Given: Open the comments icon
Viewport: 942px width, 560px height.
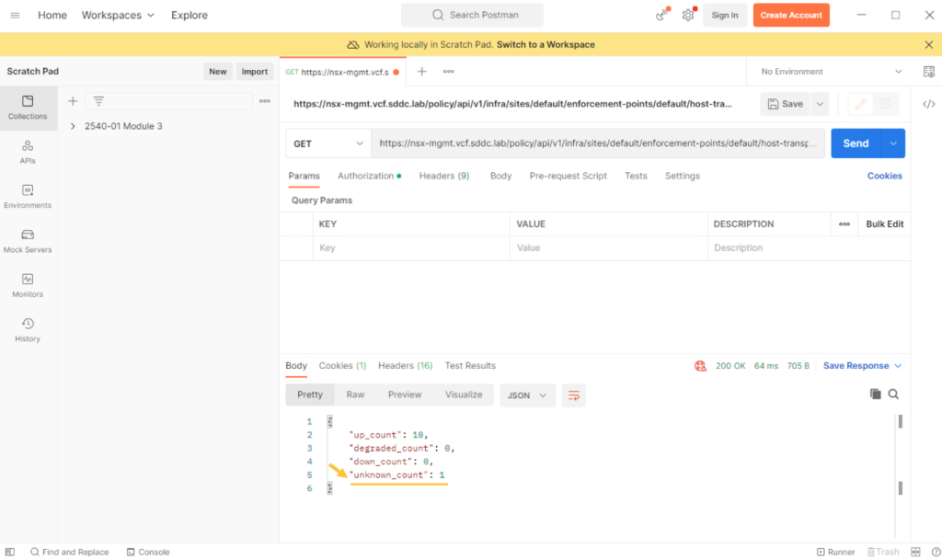Looking at the screenshot, I should pos(885,104).
